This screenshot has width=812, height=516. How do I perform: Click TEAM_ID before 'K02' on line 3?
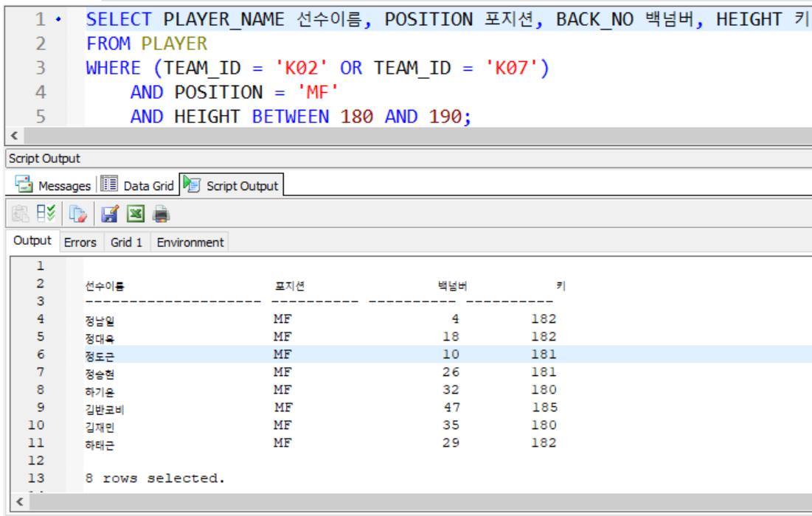pyautogui.click(x=203, y=68)
